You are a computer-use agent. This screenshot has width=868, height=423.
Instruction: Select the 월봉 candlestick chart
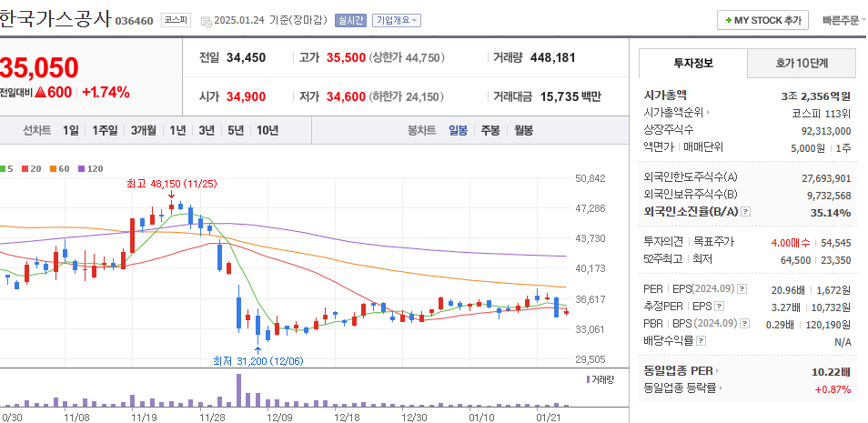click(x=523, y=131)
